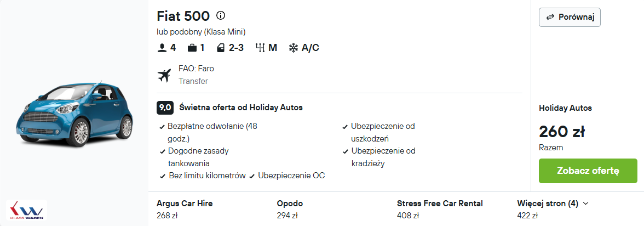Select Opodo 294 zł offer
The width and height of the screenshot is (644, 226).
pyautogui.click(x=290, y=209)
